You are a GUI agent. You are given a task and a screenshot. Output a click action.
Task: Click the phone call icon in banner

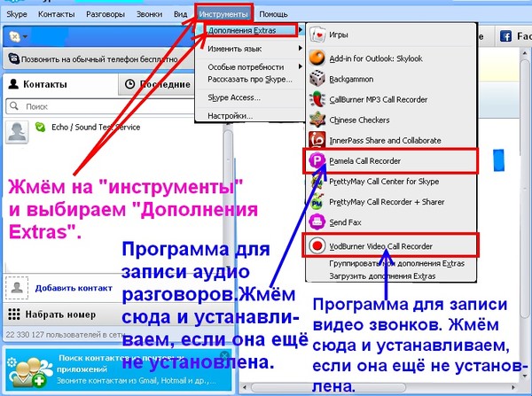pyautogui.click(x=13, y=58)
